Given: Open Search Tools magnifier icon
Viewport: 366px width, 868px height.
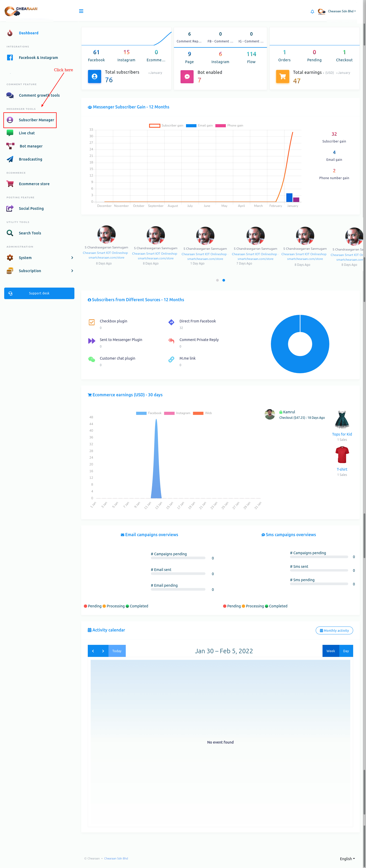Looking at the screenshot, I should tap(10, 233).
